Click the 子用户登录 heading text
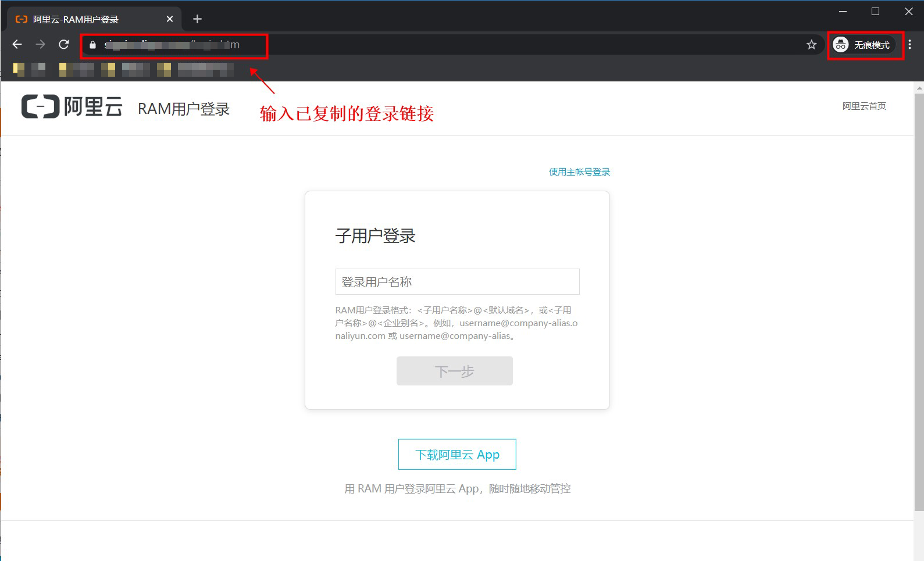This screenshot has width=924, height=561. [x=376, y=236]
